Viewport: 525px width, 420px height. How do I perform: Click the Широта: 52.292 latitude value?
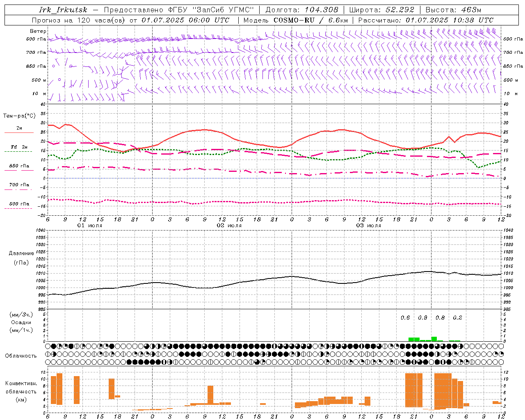(x=382, y=10)
